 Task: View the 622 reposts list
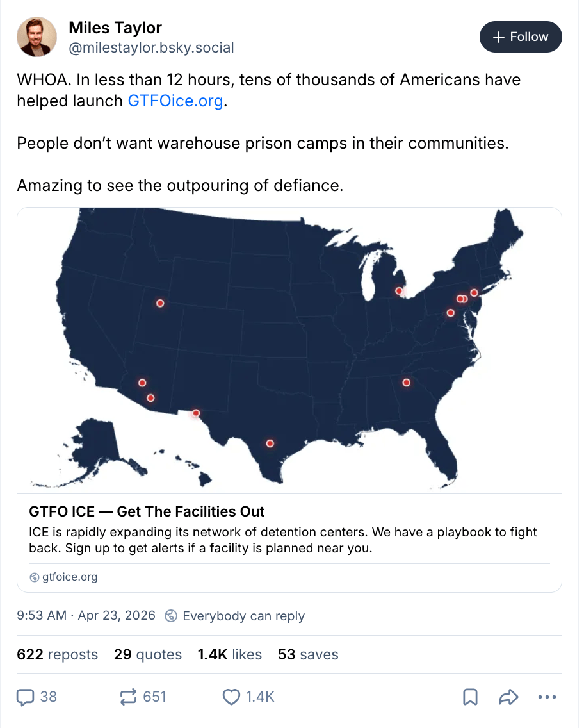tap(58, 654)
